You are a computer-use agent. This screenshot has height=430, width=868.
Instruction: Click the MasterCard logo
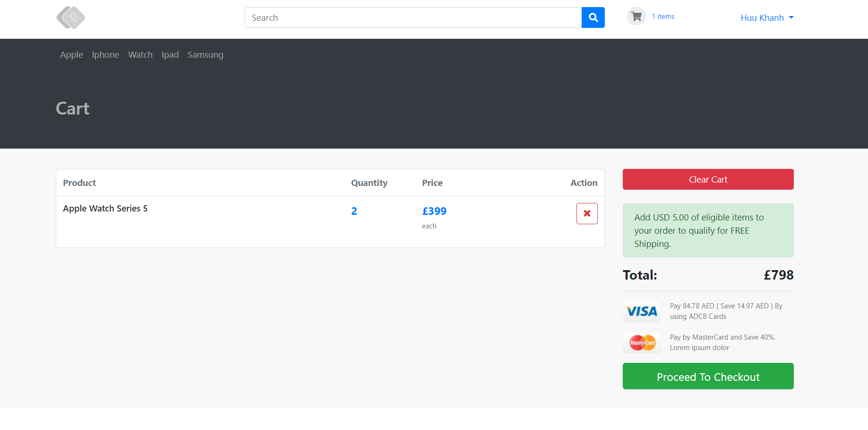click(x=642, y=342)
